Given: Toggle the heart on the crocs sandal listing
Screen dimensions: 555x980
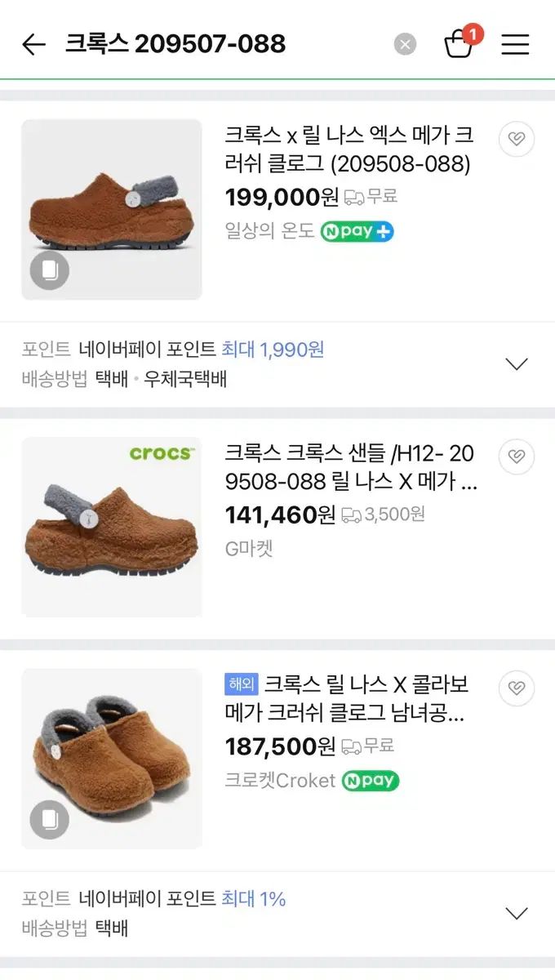Looking at the screenshot, I should point(516,456).
